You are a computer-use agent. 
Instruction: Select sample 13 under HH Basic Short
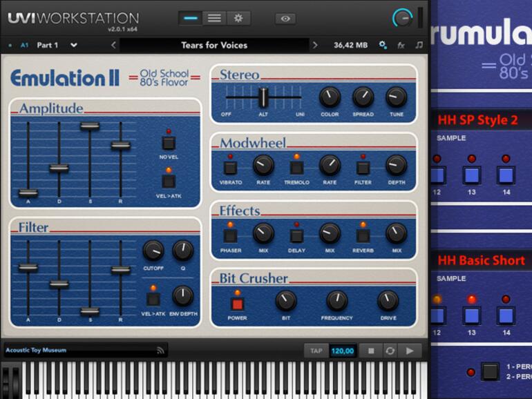click(472, 315)
